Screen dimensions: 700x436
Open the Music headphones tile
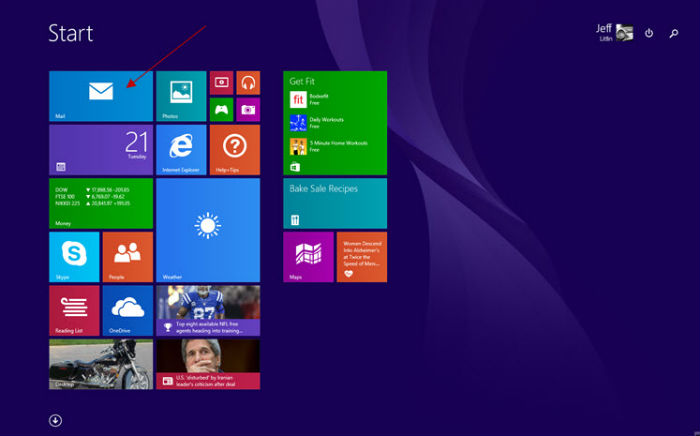[248, 83]
